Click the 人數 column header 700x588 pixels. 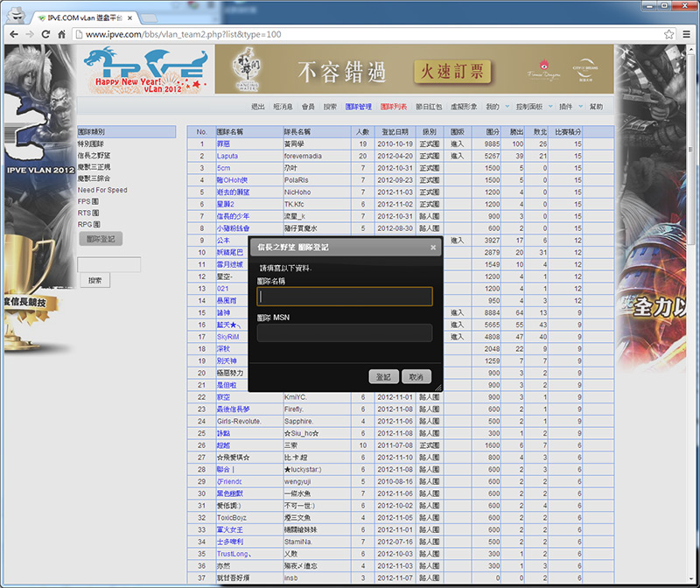(362, 132)
